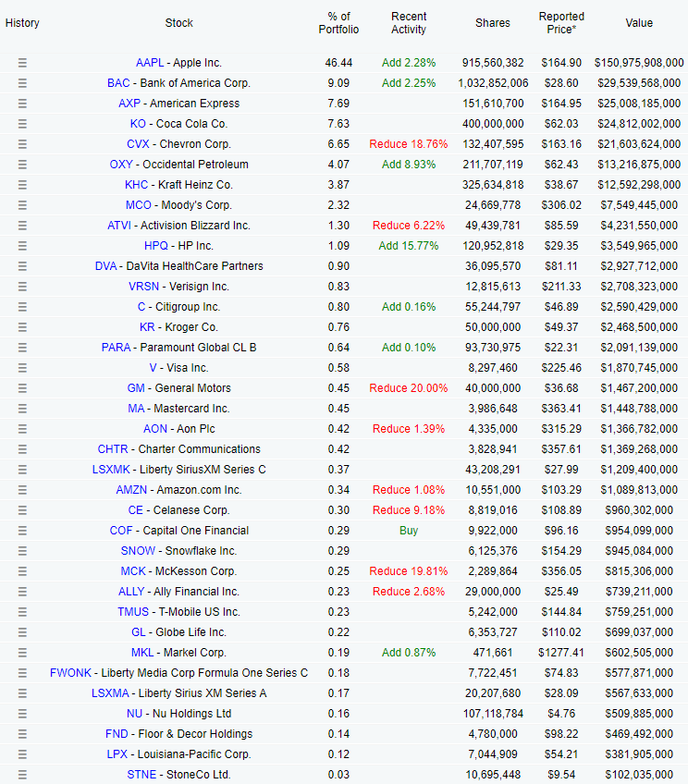Open history icon for Charter Communications row
Viewport: 688px width, 784px height.
click(x=22, y=449)
